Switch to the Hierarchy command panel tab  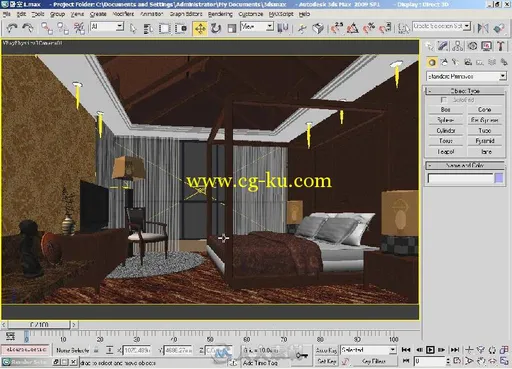[x=458, y=46]
